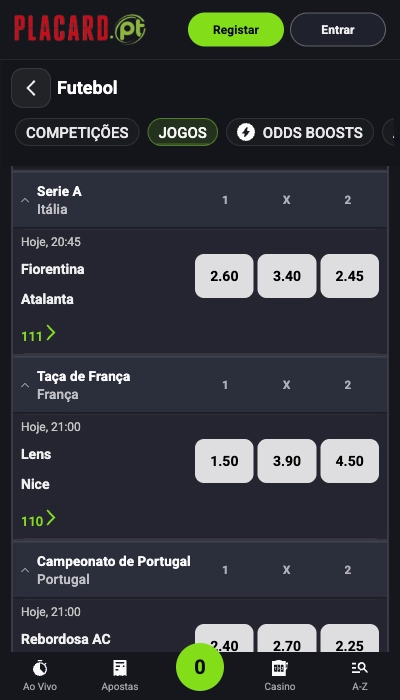Click the lightning bolt Odds Boosts icon
The width and height of the screenshot is (400, 700).
246,133
